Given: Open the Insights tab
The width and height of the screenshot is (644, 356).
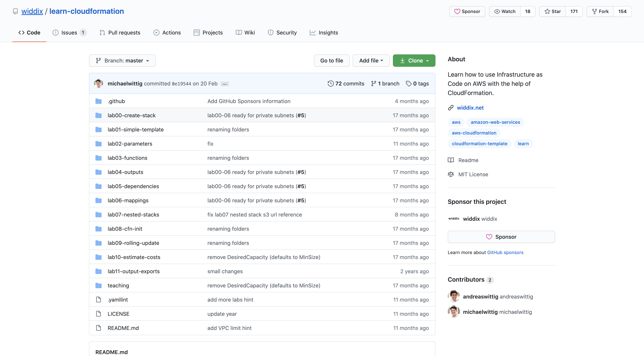Looking at the screenshot, I should 324,33.
